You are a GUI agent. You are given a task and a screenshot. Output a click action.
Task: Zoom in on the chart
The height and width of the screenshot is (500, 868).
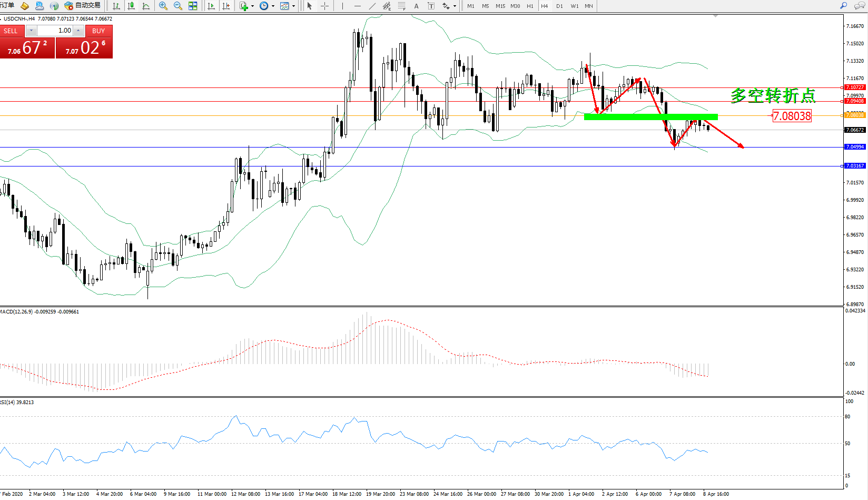163,6
